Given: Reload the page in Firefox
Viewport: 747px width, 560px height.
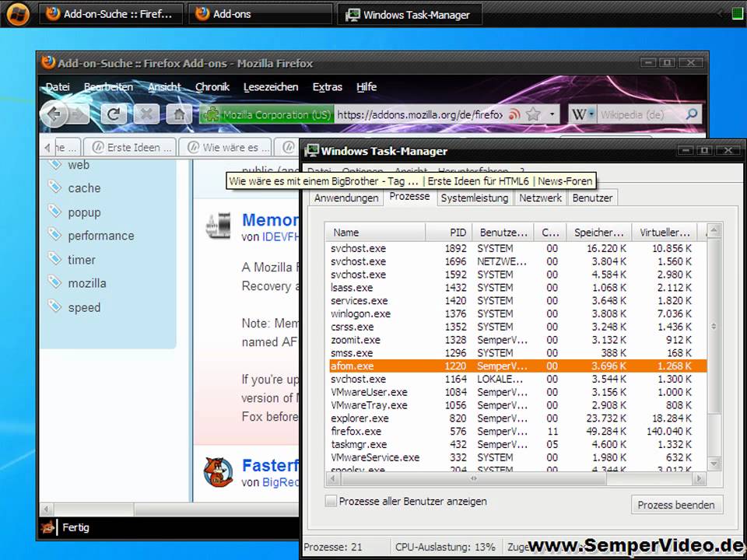Looking at the screenshot, I should [x=114, y=114].
